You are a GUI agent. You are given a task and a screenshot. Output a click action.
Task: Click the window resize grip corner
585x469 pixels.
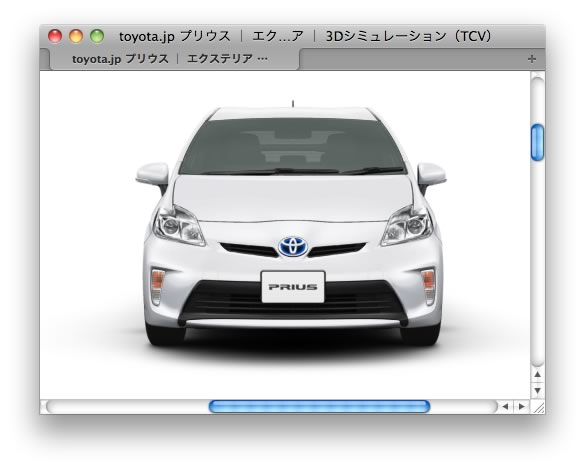pos(538,407)
